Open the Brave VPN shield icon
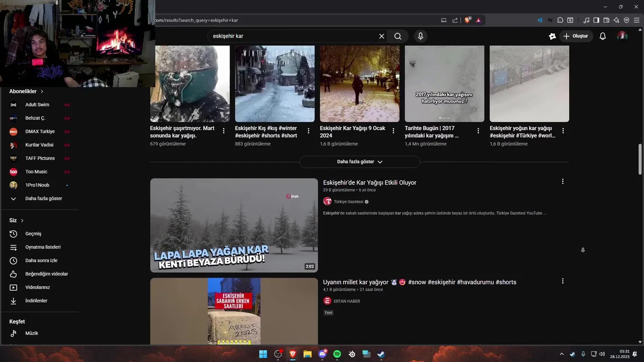 point(626,20)
